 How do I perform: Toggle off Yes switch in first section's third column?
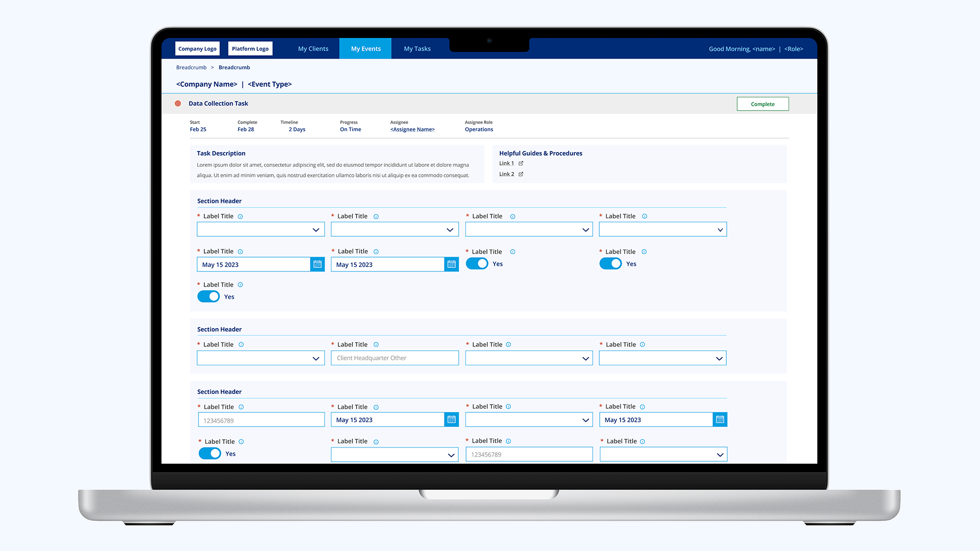[477, 264]
